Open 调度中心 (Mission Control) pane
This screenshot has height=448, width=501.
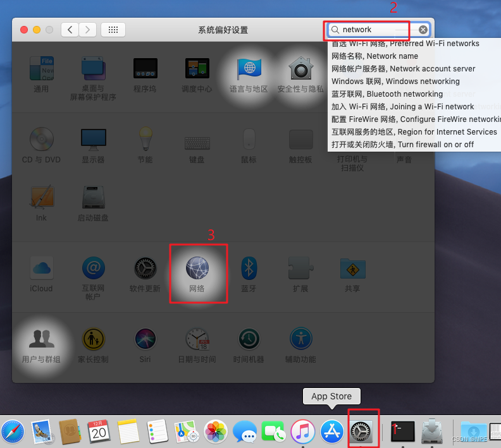[197, 75]
